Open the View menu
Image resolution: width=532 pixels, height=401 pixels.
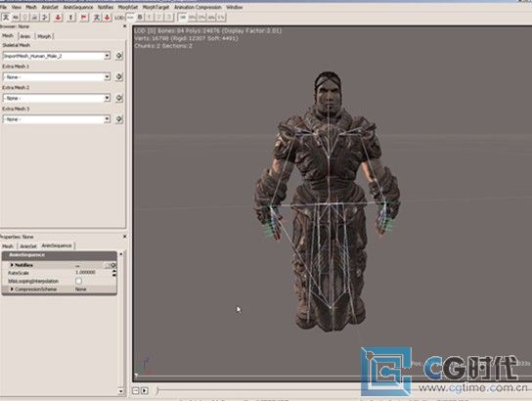coord(17,7)
